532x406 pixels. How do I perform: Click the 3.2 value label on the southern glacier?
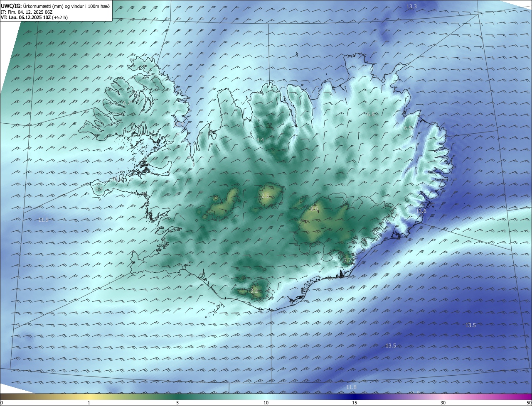click(x=254, y=291)
